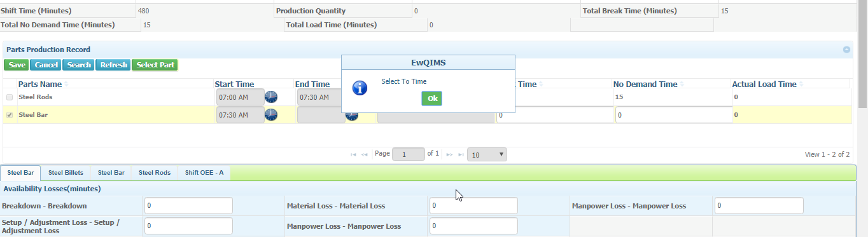Screen dimensions: 868x237
Task: Click Steel Bar start time field 07:30 AM
Action: (240, 115)
